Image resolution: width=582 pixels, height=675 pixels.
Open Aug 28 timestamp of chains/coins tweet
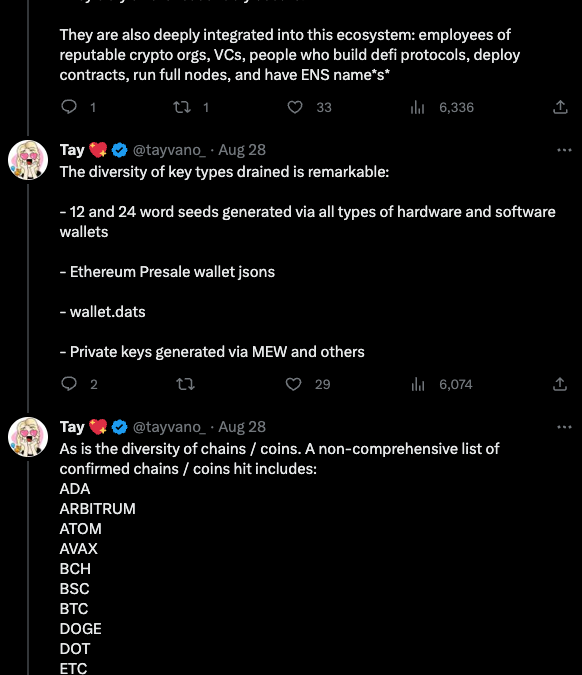(242, 427)
